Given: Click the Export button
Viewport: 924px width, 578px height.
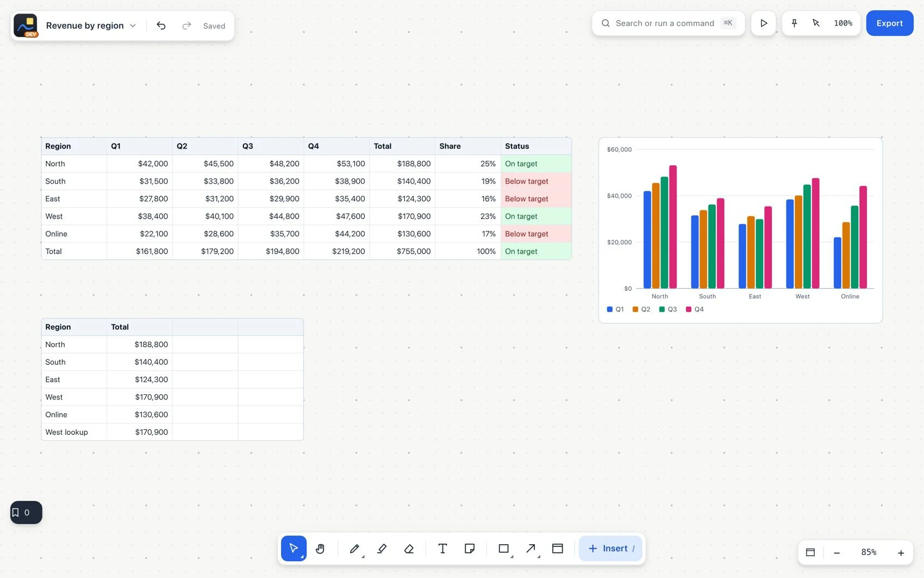Looking at the screenshot, I should point(889,23).
